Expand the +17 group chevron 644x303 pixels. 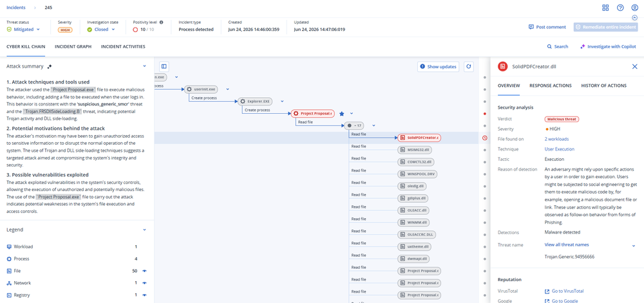point(374,125)
